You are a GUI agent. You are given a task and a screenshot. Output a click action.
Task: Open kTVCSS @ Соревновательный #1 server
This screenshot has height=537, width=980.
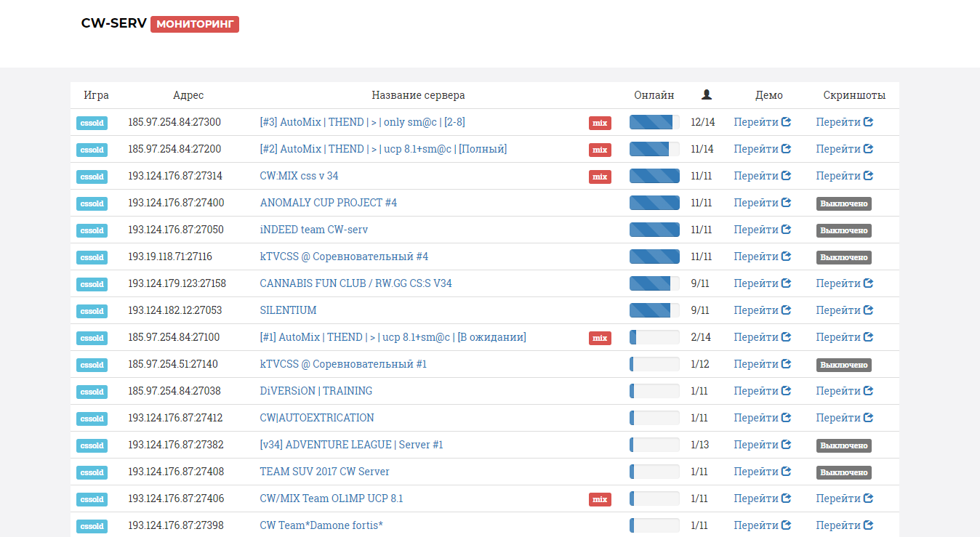343,364
